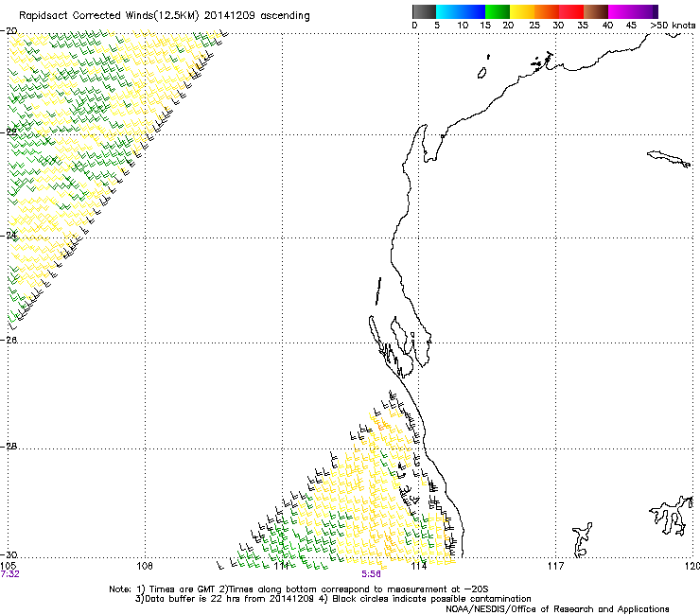Image resolution: width=700 pixels, height=615 pixels.
Task: Click the latitude label '-26'
Action: 9,341
